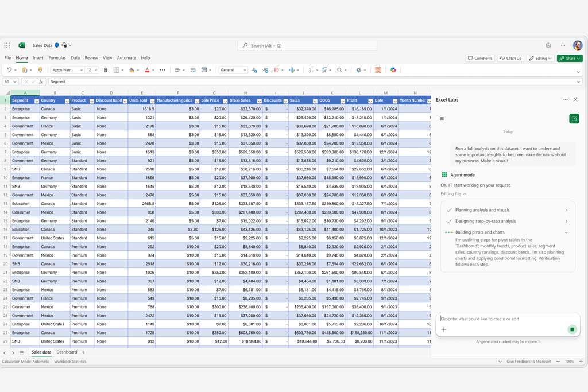Click the Copilot icon in ribbon
Viewport: 588px width, 392px height.
click(x=393, y=70)
